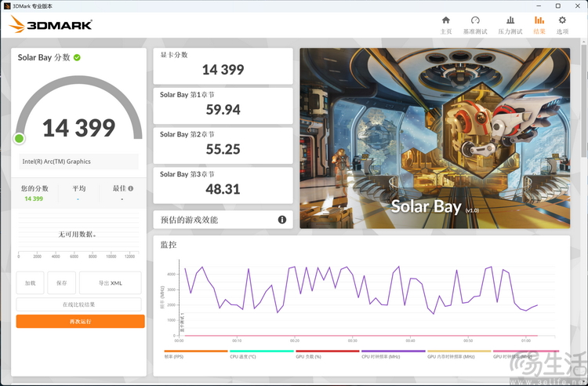This screenshot has width=588, height=386.
Task: Toggle CPU 时钟频率 (MHz) legend item
Action: pyautogui.click(x=393, y=354)
